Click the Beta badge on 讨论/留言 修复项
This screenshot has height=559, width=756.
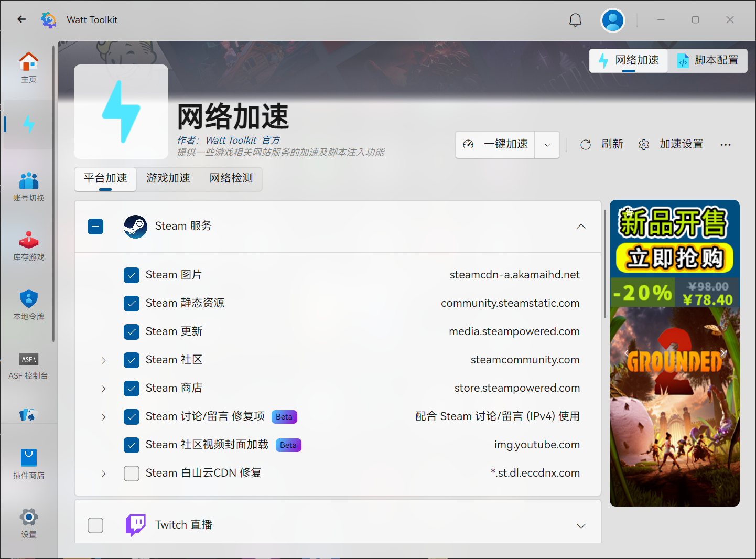284,417
